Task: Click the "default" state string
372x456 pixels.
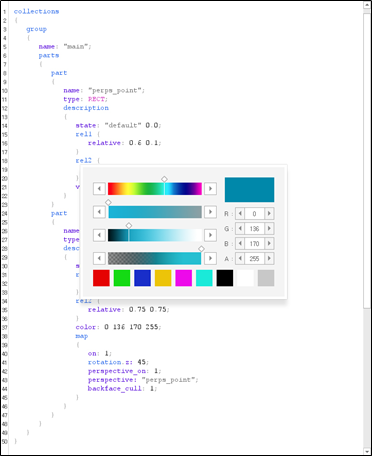Action: tap(123, 125)
